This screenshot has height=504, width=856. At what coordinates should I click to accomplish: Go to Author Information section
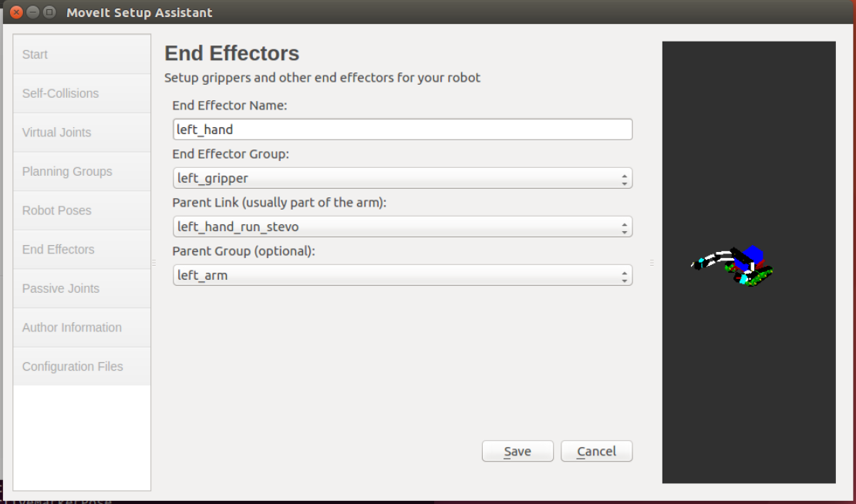point(82,328)
